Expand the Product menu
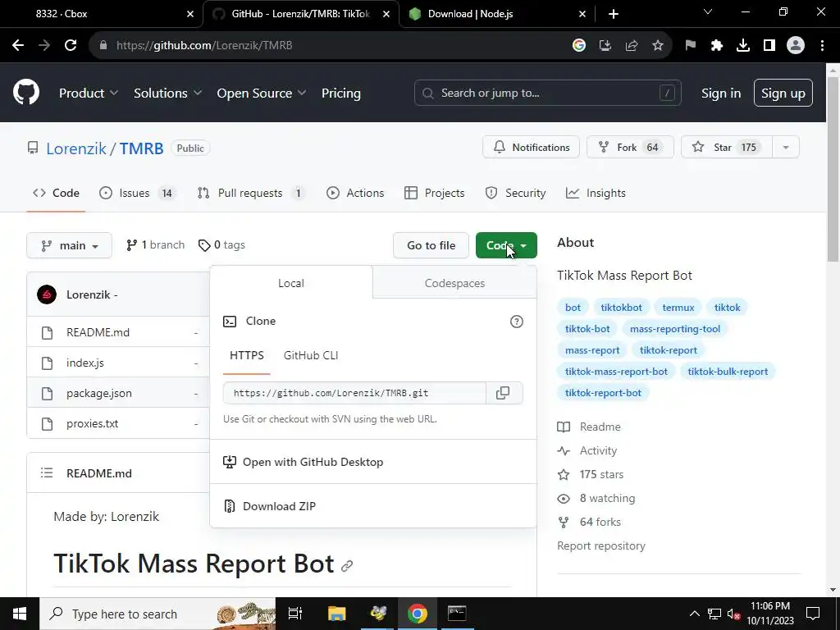 89,94
